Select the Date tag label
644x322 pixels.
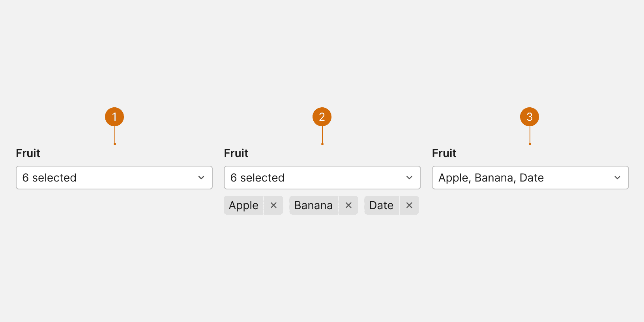tap(381, 205)
